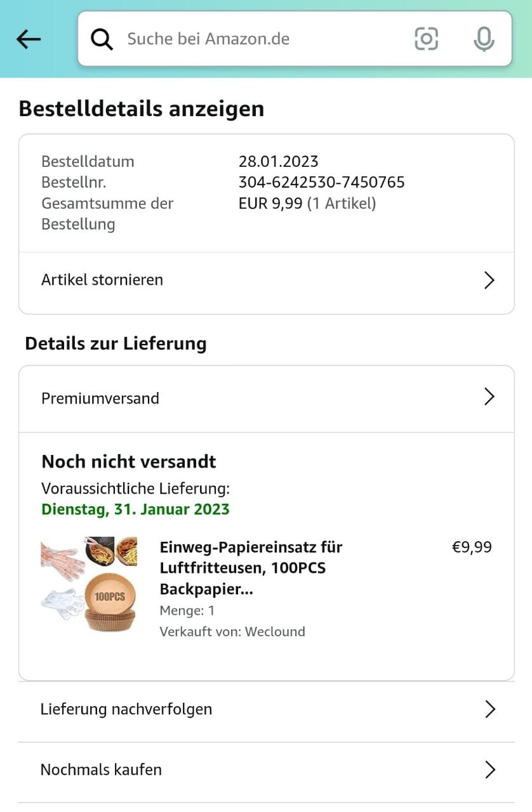This screenshot has height=812, width=532.
Task: Open the Einweg-Papiereinsatz product title link
Action: 251,568
